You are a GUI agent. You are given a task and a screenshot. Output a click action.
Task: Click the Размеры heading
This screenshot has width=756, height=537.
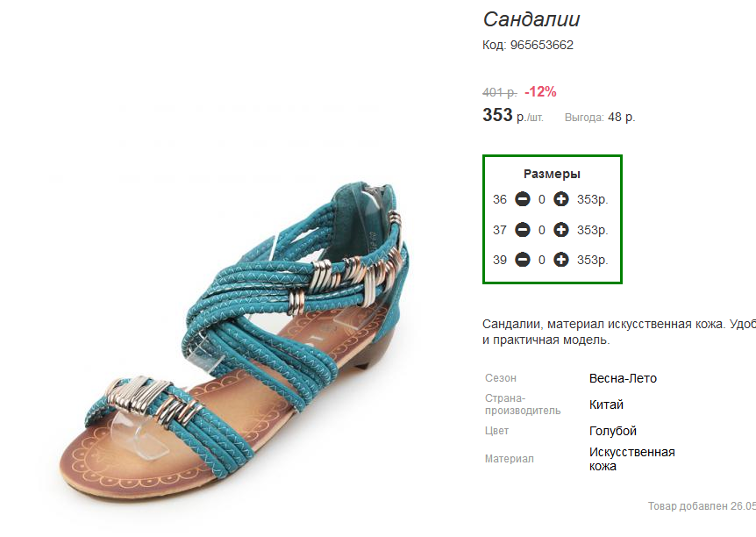click(x=552, y=174)
